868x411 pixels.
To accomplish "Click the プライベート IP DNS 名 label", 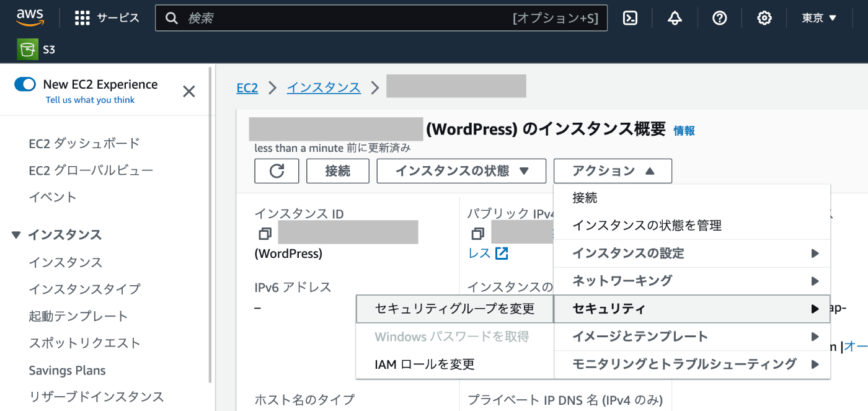I will [x=565, y=400].
